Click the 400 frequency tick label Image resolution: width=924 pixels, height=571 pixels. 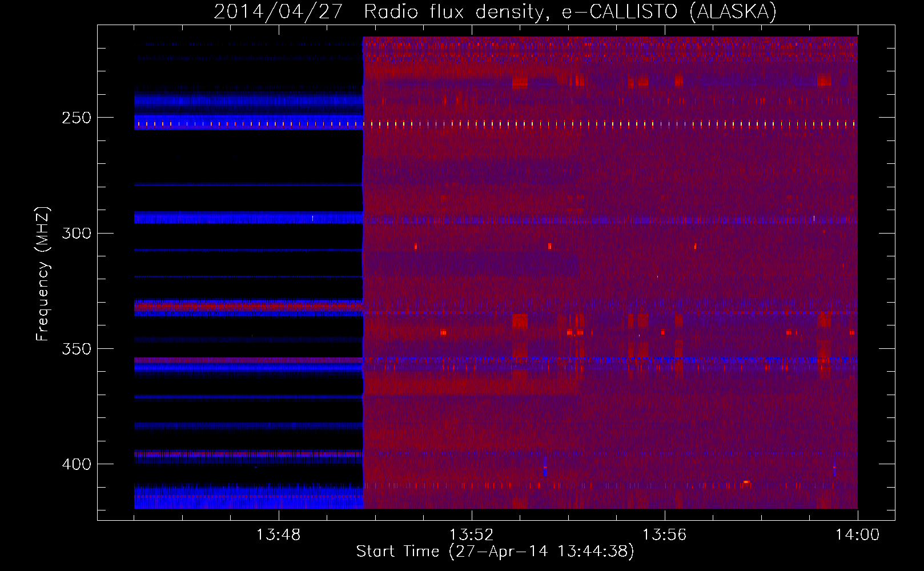tap(77, 464)
